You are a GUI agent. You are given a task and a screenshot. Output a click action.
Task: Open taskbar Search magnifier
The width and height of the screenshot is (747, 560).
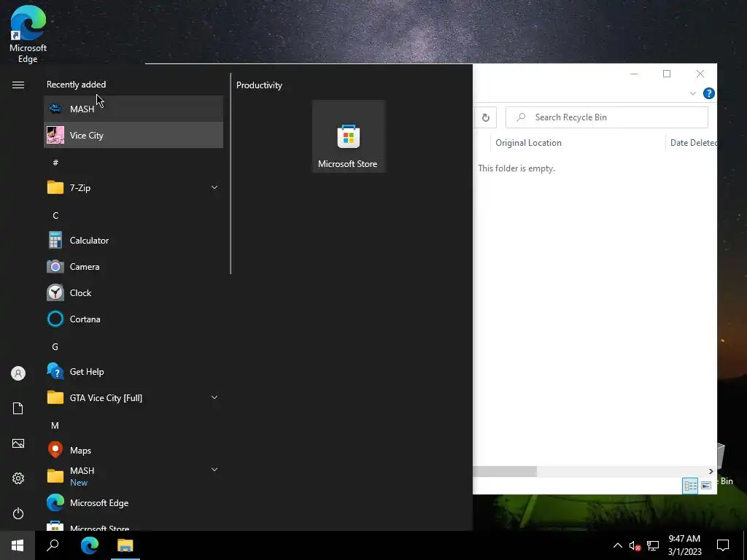click(x=53, y=545)
